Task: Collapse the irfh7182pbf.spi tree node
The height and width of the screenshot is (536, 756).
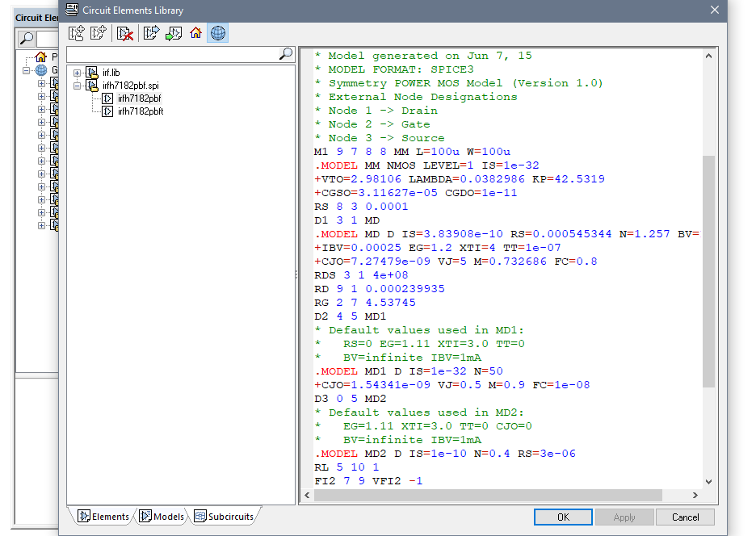Action: coord(78,86)
